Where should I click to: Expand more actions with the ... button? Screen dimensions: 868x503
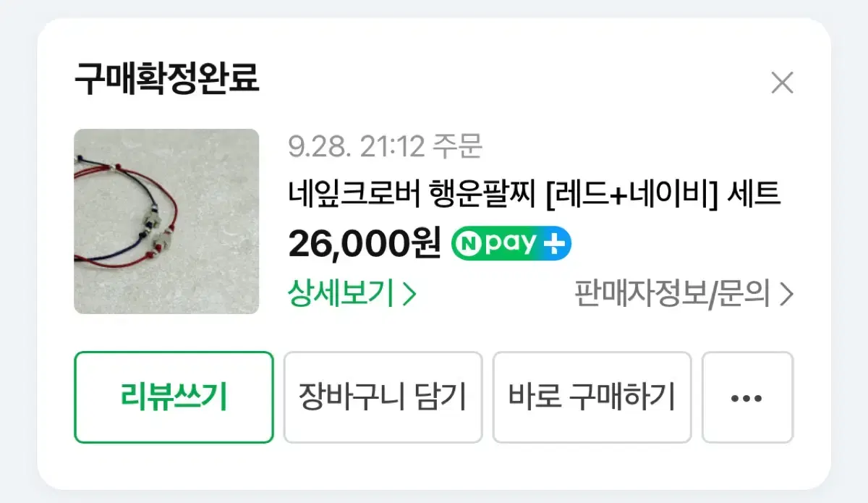(746, 398)
